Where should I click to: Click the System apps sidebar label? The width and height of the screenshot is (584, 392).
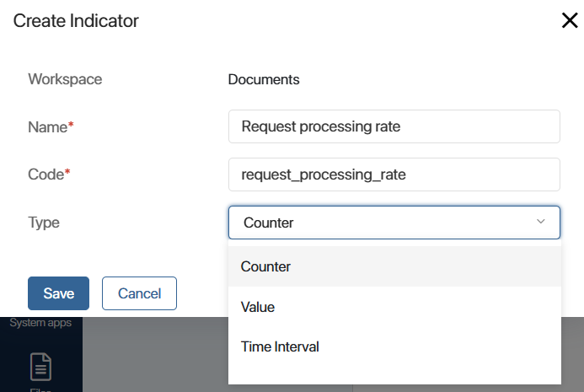40,323
